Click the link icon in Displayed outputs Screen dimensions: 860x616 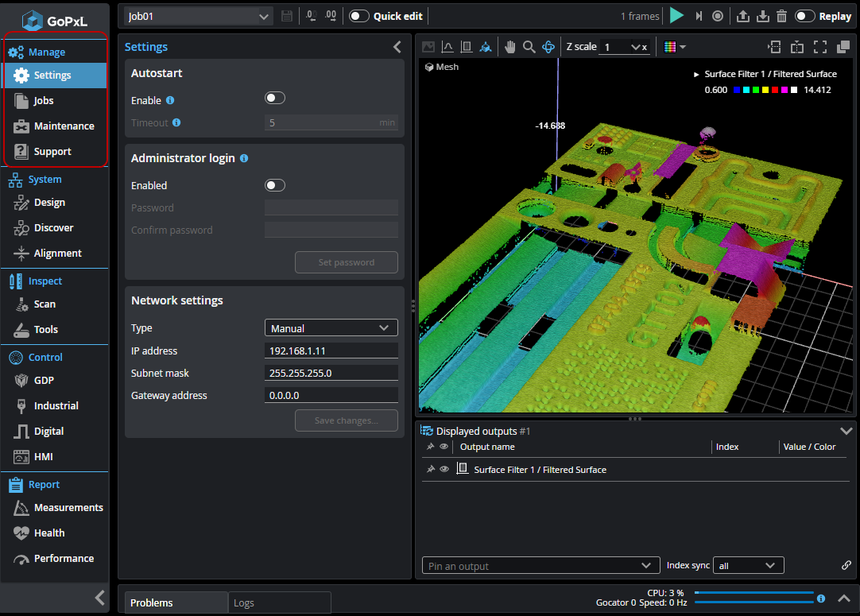tap(846, 565)
